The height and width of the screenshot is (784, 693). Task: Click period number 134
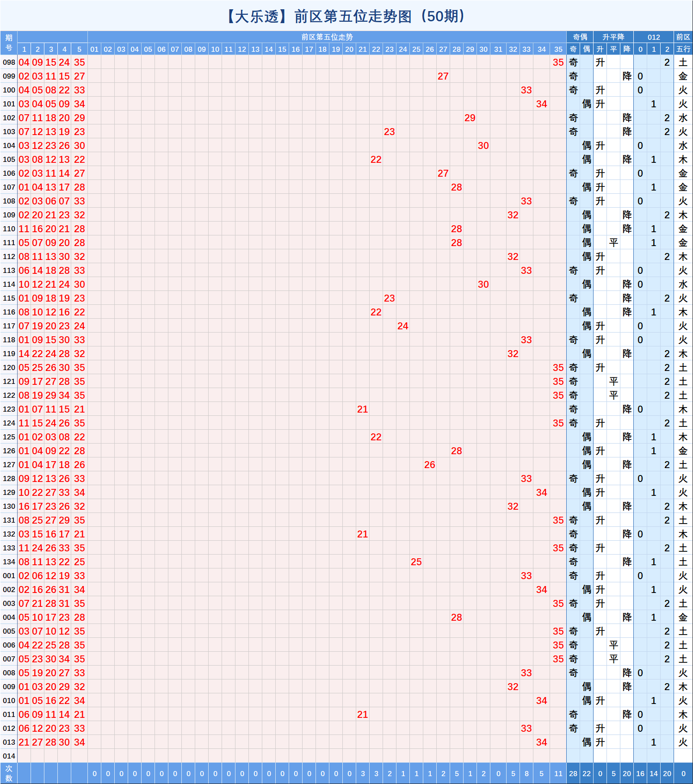point(9,562)
